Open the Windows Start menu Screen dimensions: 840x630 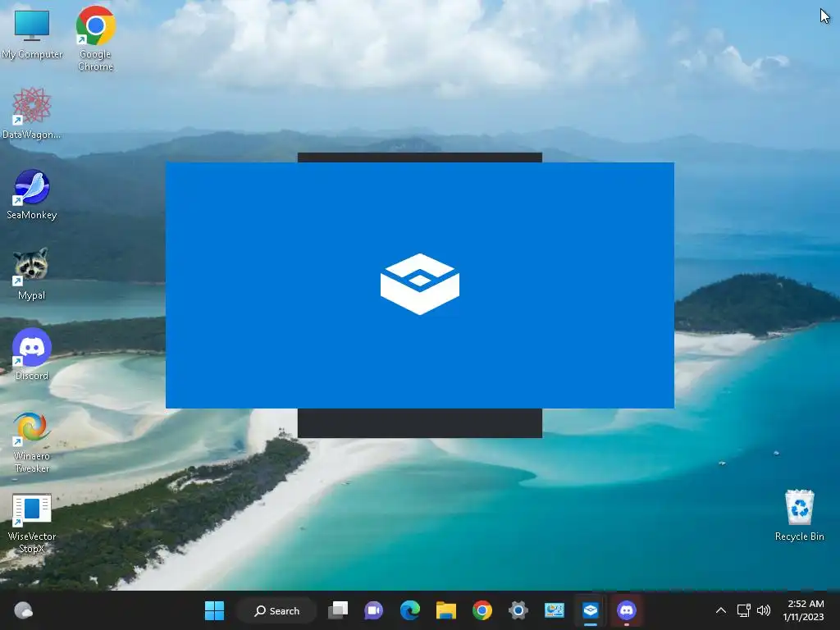[x=214, y=610]
